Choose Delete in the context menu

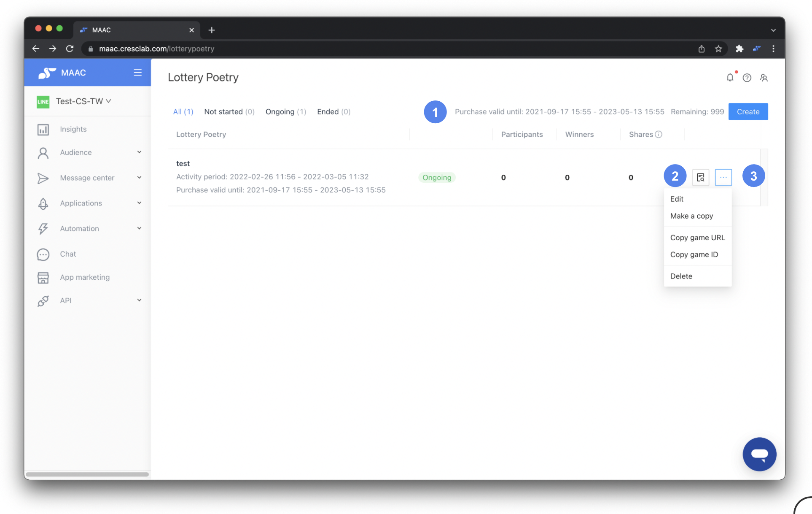[681, 276]
